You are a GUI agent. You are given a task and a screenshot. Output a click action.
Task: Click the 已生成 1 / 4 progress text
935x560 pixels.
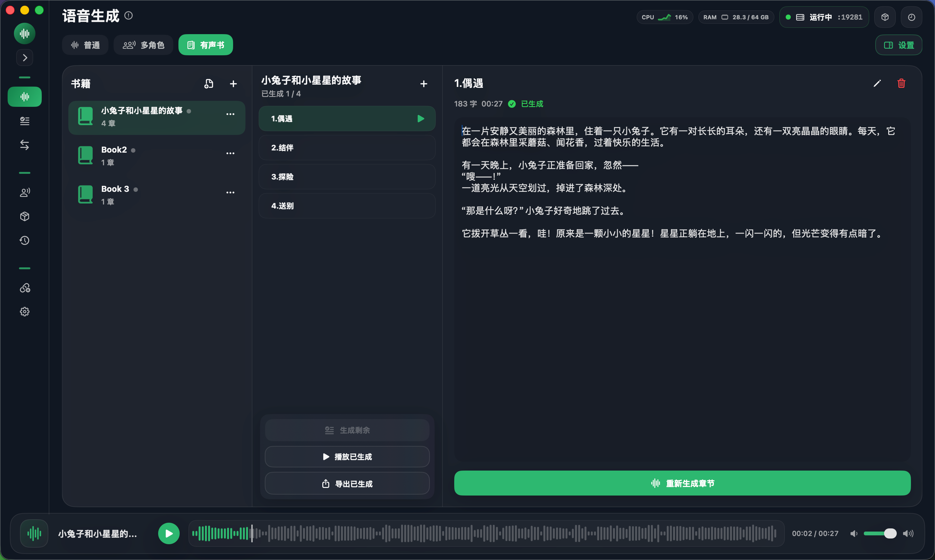pos(281,94)
